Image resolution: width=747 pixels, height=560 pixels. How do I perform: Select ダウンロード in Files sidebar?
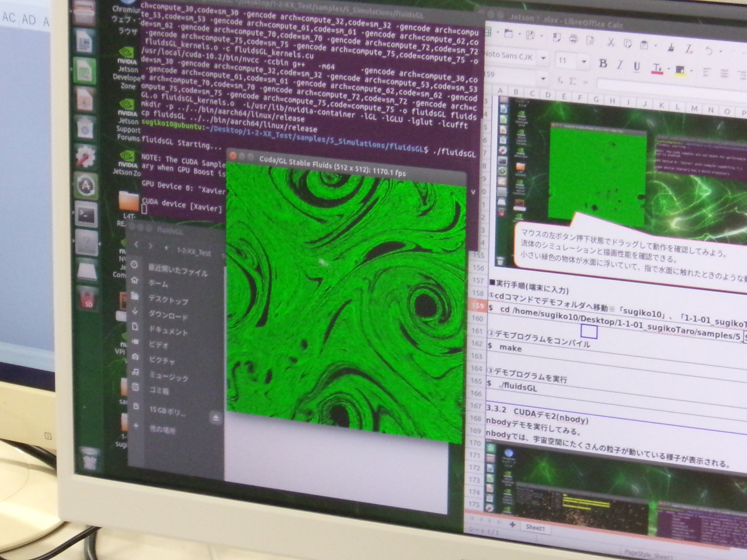tap(168, 316)
